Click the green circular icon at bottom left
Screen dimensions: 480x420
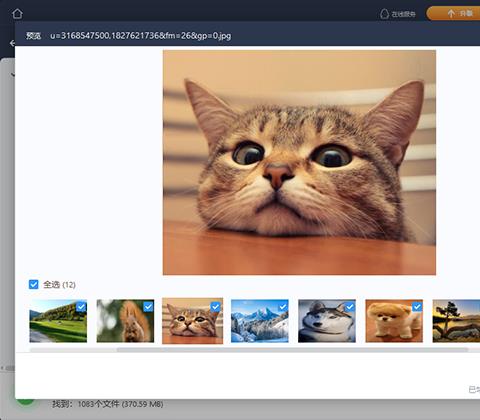tap(26, 402)
